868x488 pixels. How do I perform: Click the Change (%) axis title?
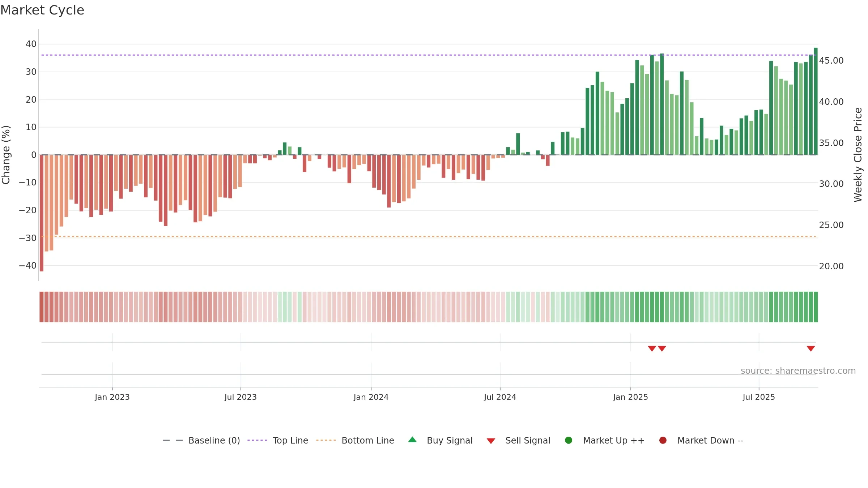[x=6, y=155]
